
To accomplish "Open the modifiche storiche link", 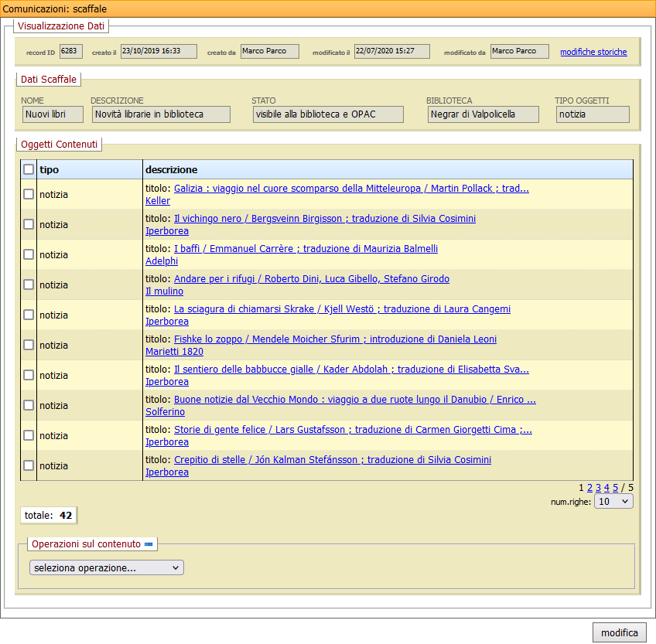I will click(593, 52).
